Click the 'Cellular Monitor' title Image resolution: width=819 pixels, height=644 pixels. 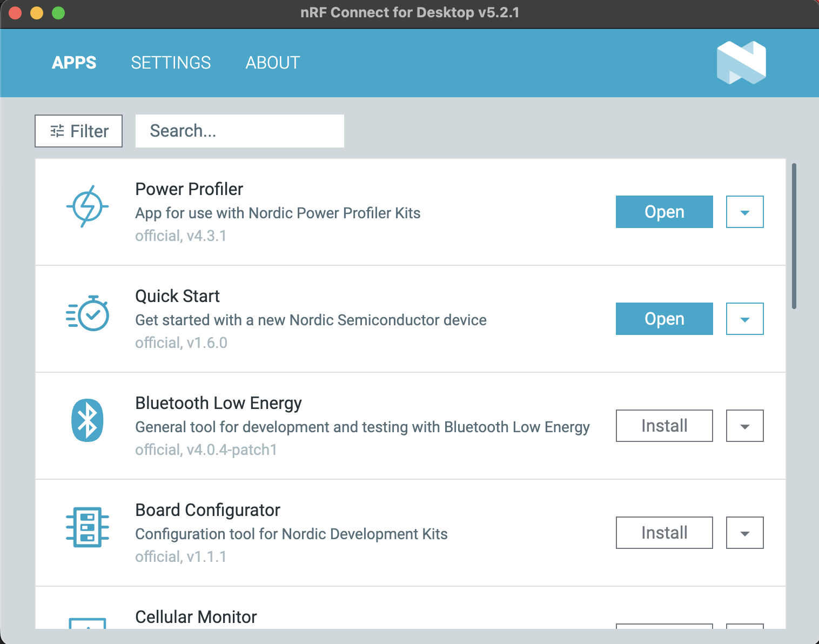coord(196,617)
